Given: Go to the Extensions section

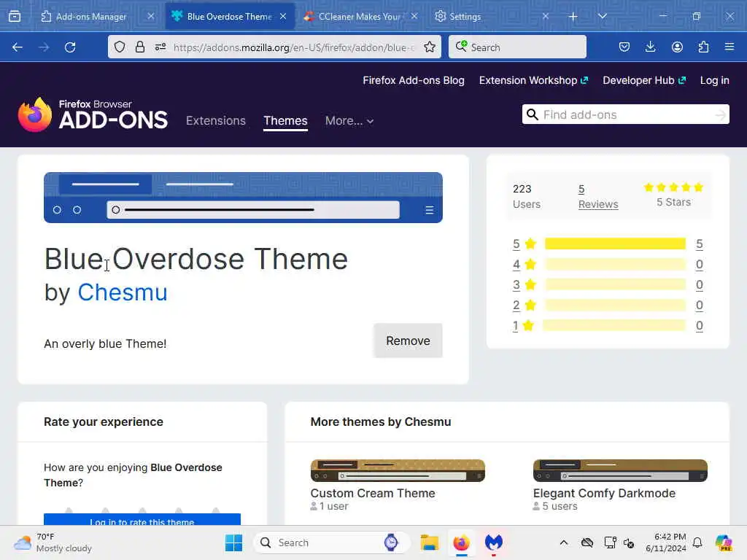Looking at the screenshot, I should 216,121.
